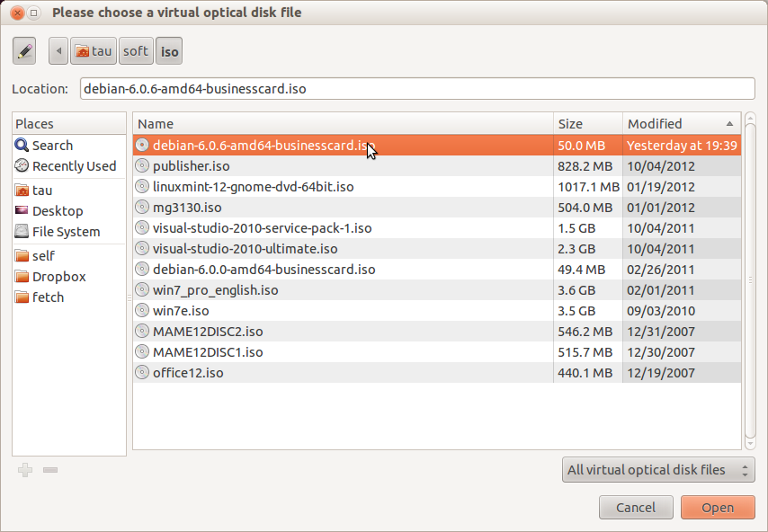
Task: Click the add bookmark plus icon
Action: 25,470
